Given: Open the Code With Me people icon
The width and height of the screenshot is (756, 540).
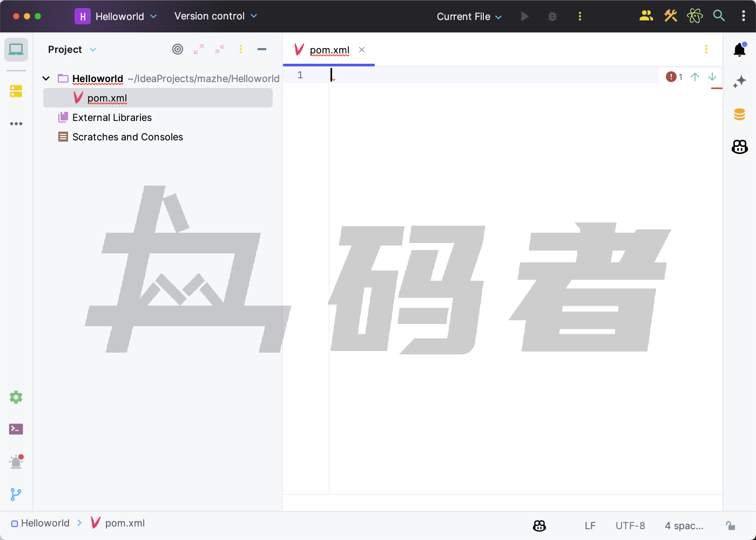Looking at the screenshot, I should point(646,16).
